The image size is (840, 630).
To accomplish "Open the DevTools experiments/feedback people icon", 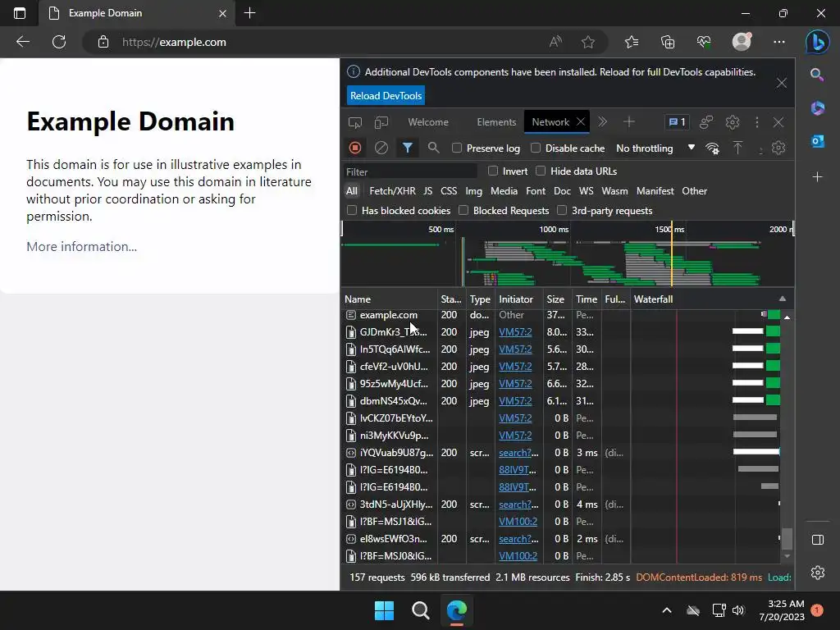I will pos(706,122).
